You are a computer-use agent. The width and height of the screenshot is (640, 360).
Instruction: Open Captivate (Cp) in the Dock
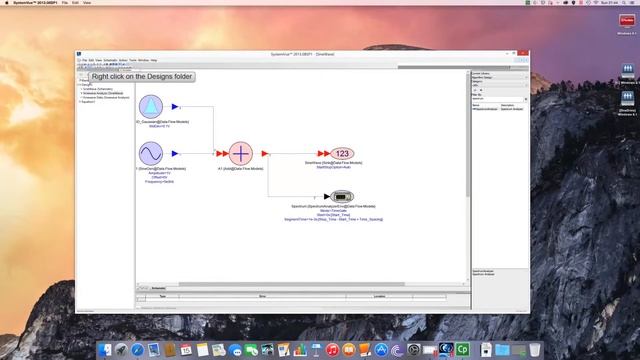click(x=462, y=350)
